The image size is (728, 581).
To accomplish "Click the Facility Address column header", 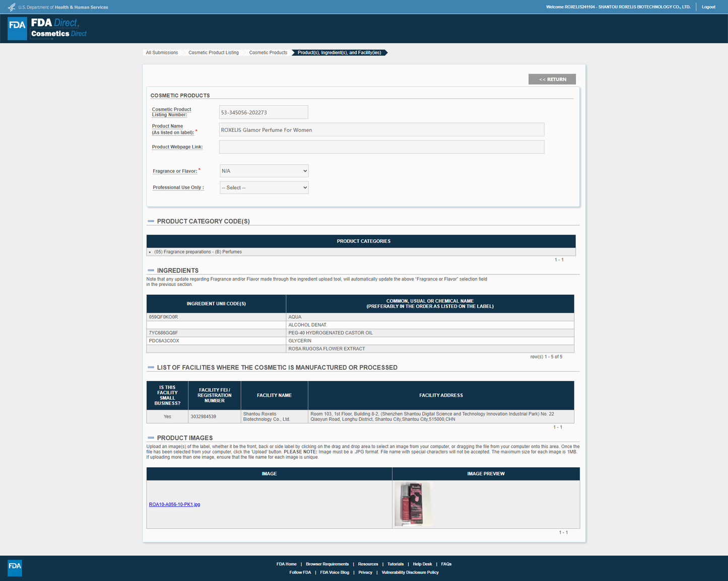I will pyautogui.click(x=441, y=395).
